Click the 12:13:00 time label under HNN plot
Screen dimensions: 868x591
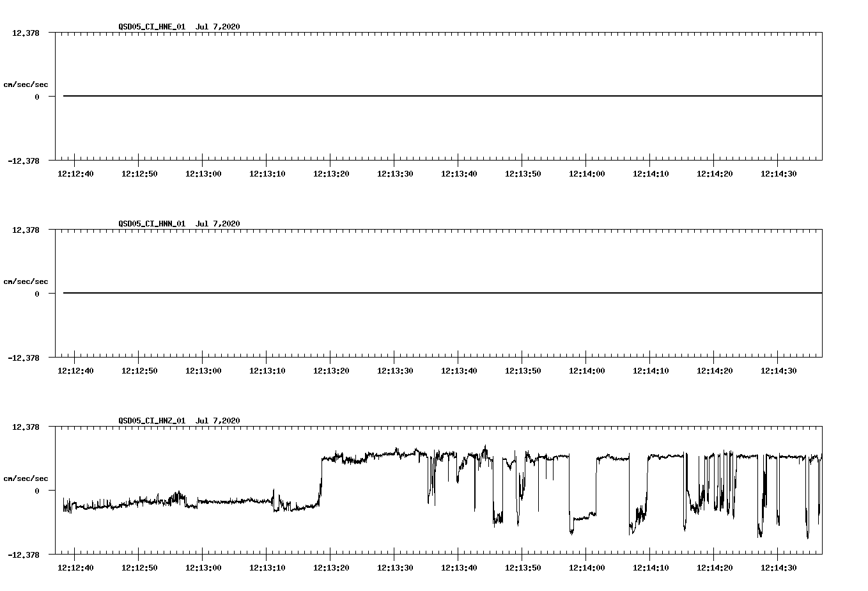[203, 371]
